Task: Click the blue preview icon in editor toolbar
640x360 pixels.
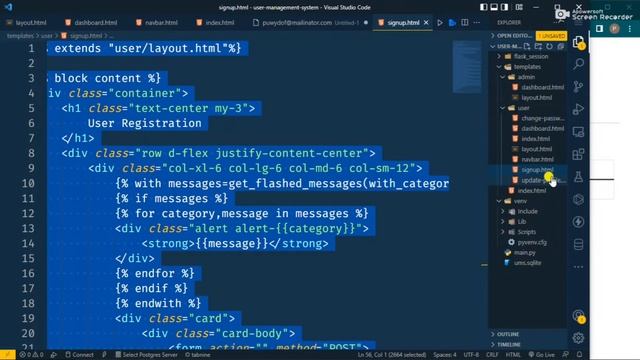Action: [452, 22]
